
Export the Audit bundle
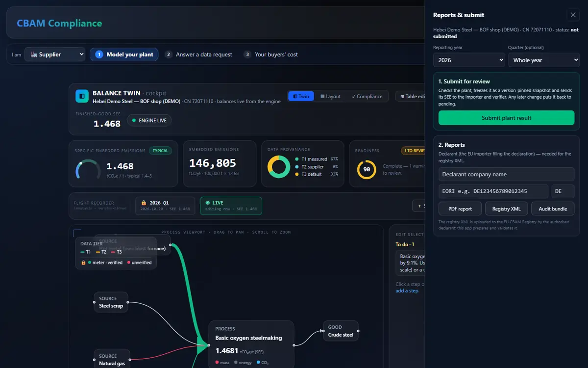(553, 209)
